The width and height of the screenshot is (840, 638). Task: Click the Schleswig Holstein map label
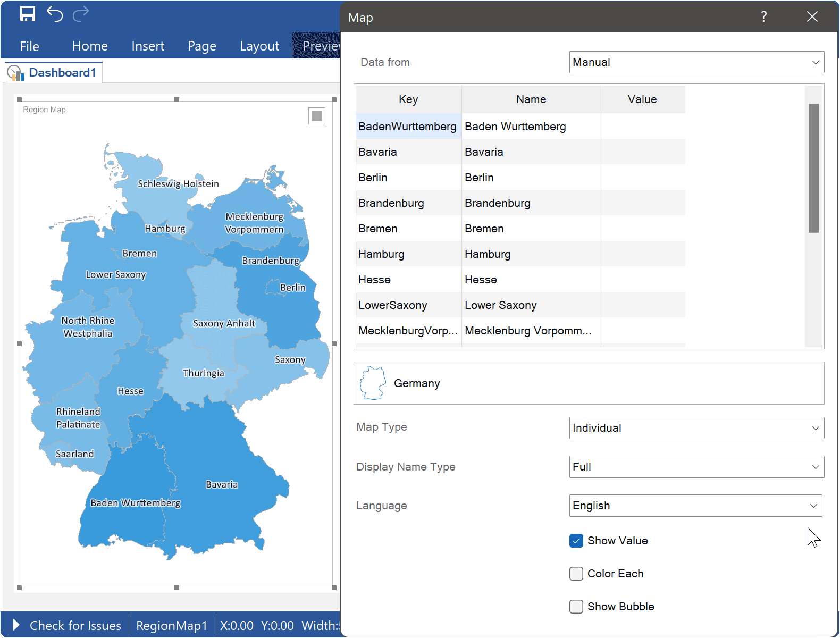(x=178, y=184)
